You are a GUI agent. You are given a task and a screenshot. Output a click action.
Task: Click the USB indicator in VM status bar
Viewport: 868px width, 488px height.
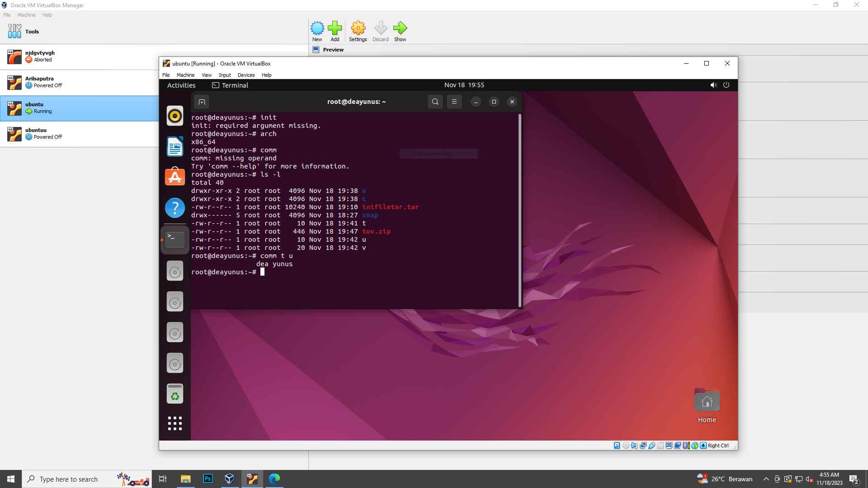pyautogui.click(x=651, y=446)
